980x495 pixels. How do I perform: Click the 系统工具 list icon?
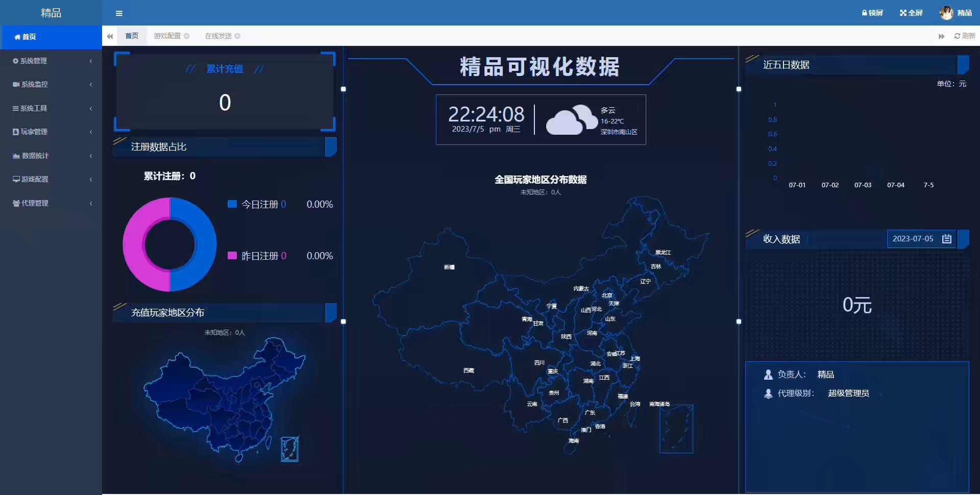(15, 109)
